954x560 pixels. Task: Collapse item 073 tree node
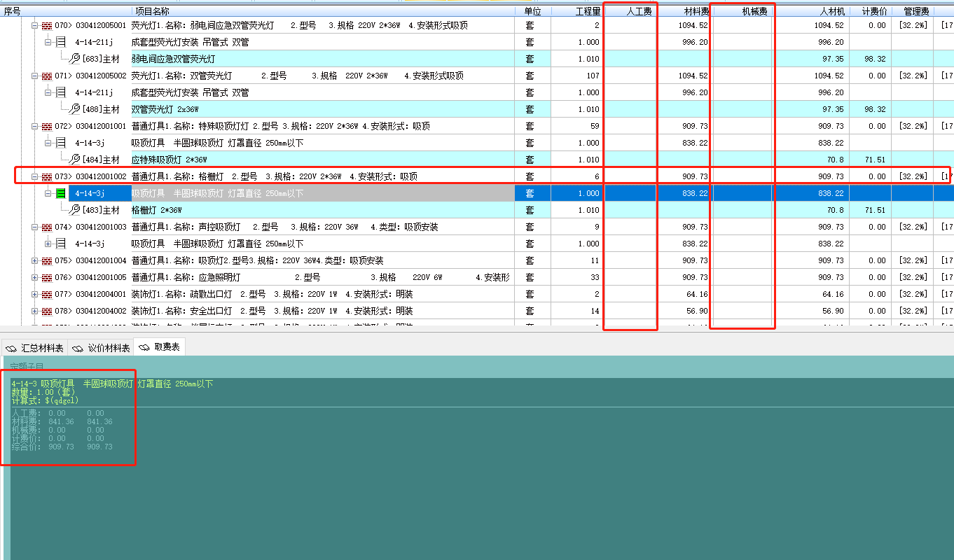[x=34, y=176]
